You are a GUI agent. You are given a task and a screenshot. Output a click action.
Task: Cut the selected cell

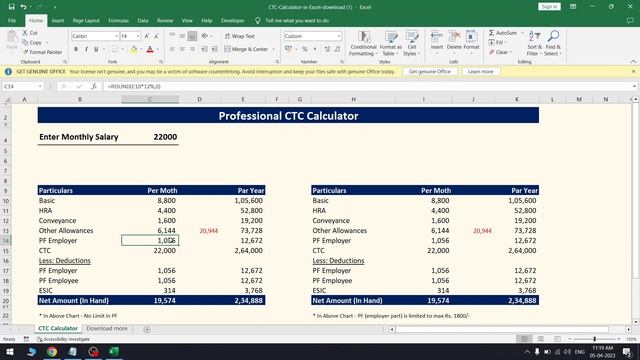[30, 33]
